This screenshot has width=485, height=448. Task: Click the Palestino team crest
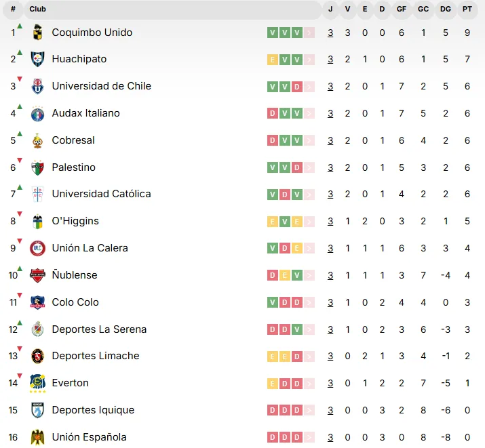pyautogui.click(x=38, y=167)
